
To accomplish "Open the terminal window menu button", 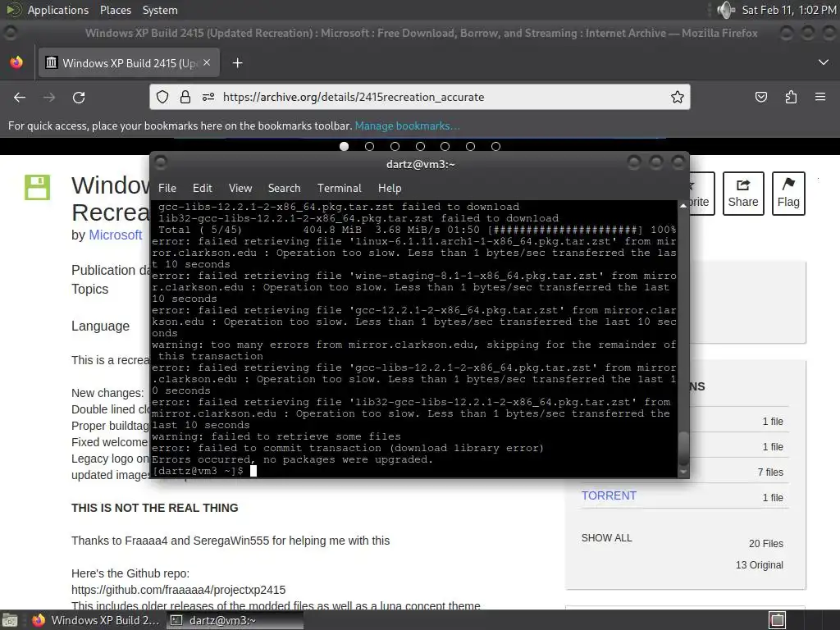I will tap(161, 162).
